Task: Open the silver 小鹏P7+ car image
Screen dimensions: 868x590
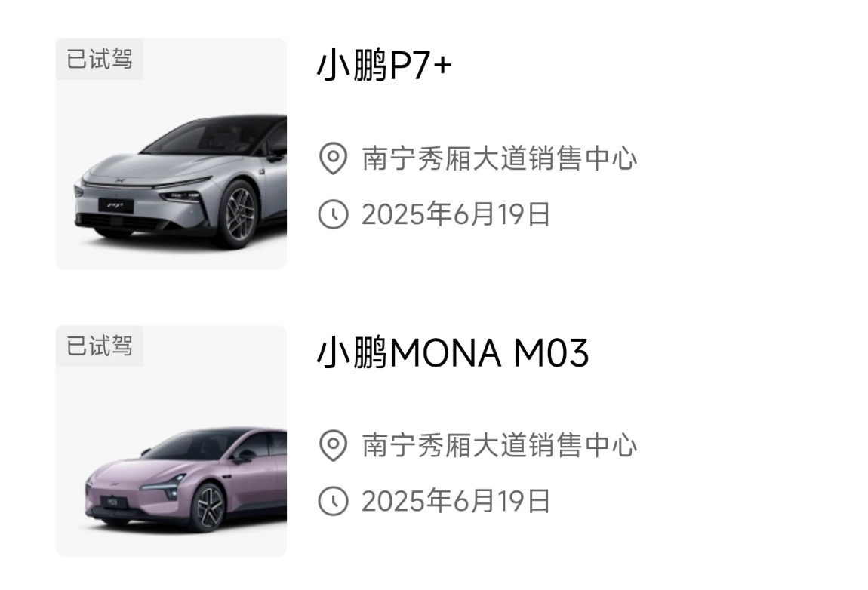Action: (171, 154)
